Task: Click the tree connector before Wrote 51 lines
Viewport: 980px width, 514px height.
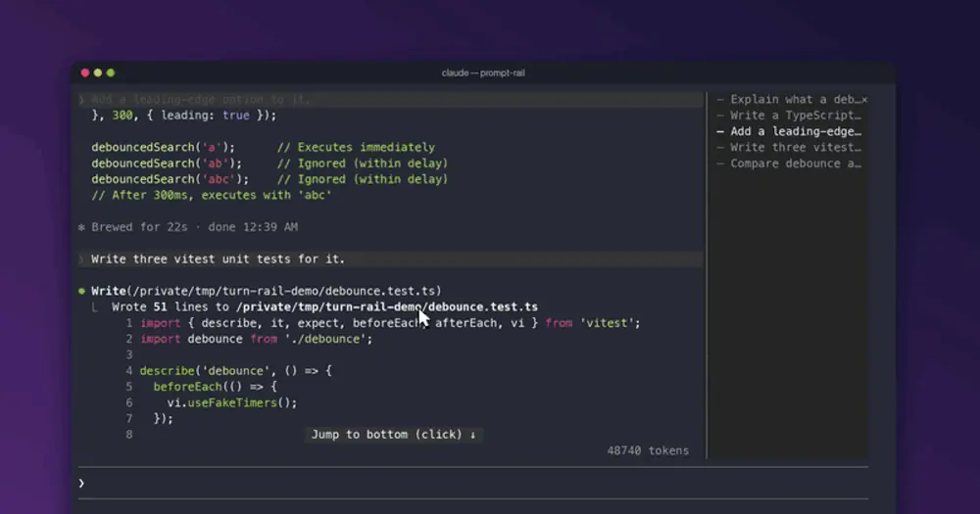Action: click(94, 307)
